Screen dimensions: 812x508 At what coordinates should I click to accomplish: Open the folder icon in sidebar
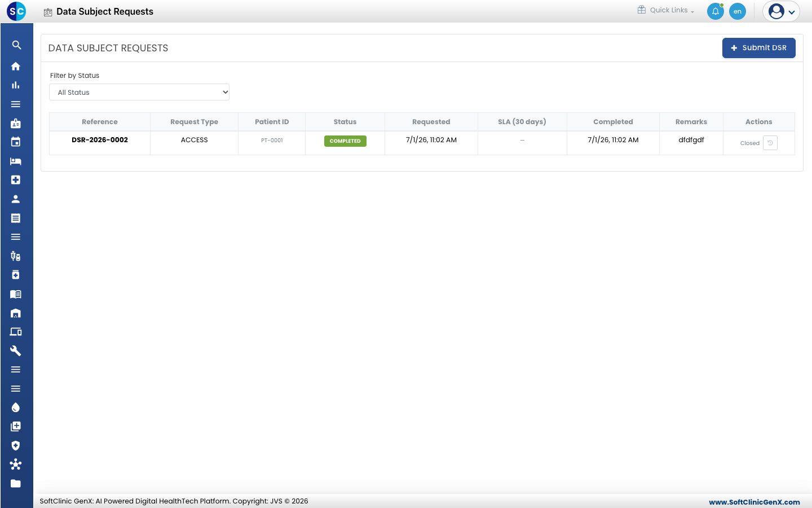pyautogui.click(x=16, y=484)
